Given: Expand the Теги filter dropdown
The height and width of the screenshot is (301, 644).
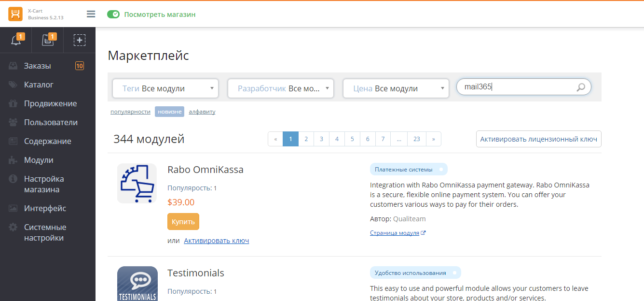Looking at the screenshot, I should (x=165, y=88).
